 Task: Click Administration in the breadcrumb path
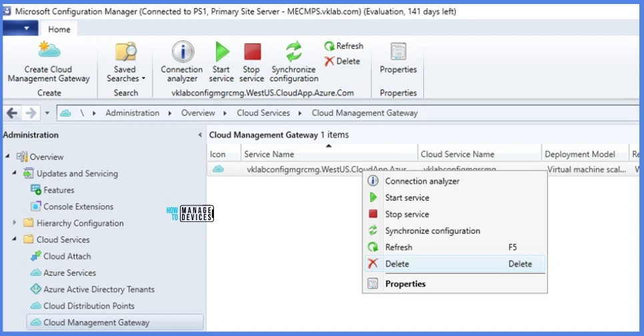[132, 113]
